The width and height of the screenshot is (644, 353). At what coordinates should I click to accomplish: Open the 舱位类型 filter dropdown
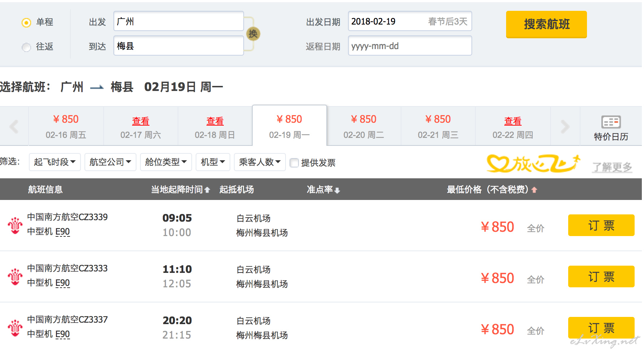coord(166,162)
